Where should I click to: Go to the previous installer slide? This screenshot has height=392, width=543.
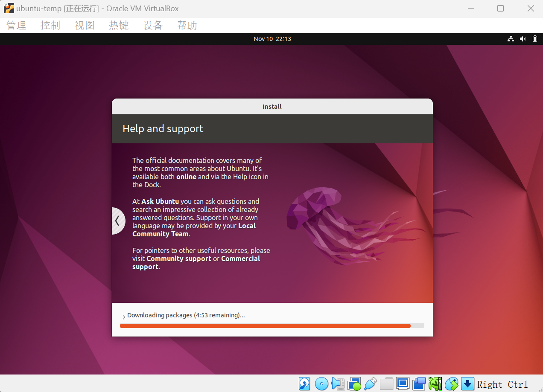click(118, 221)
